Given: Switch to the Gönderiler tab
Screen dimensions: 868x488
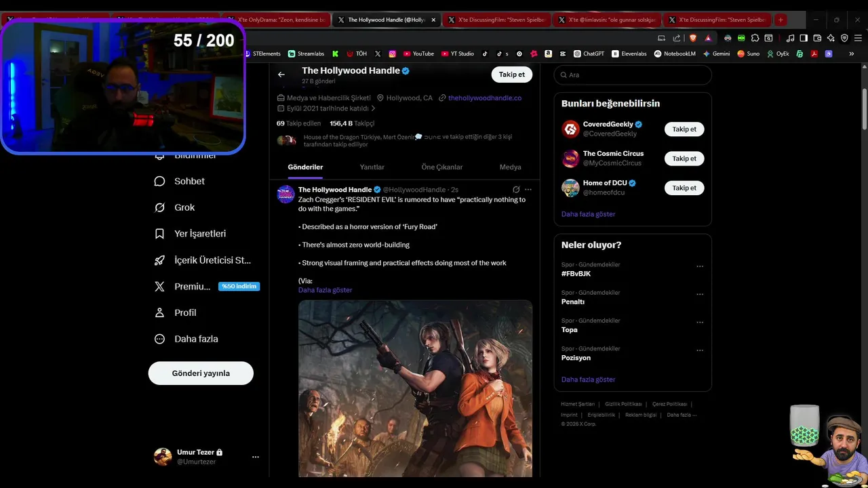Looking at the screenshot, I should click(x=305, y=167).
